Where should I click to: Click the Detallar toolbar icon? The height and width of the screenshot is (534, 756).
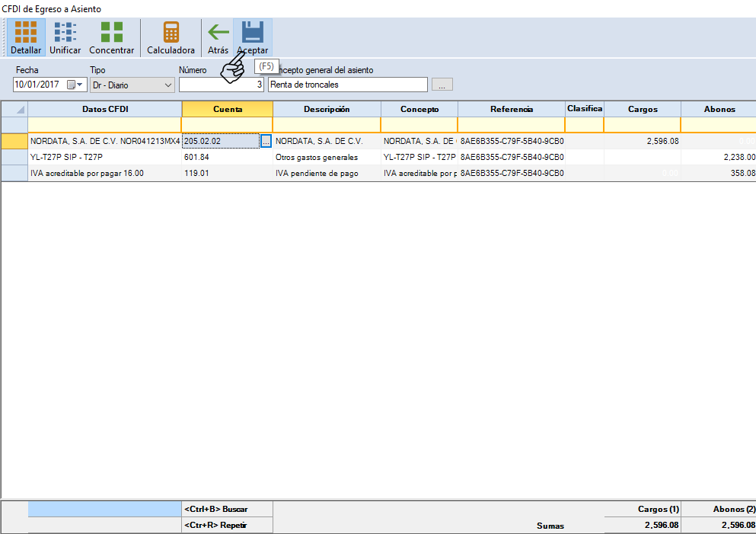click(x=26, y=37)
